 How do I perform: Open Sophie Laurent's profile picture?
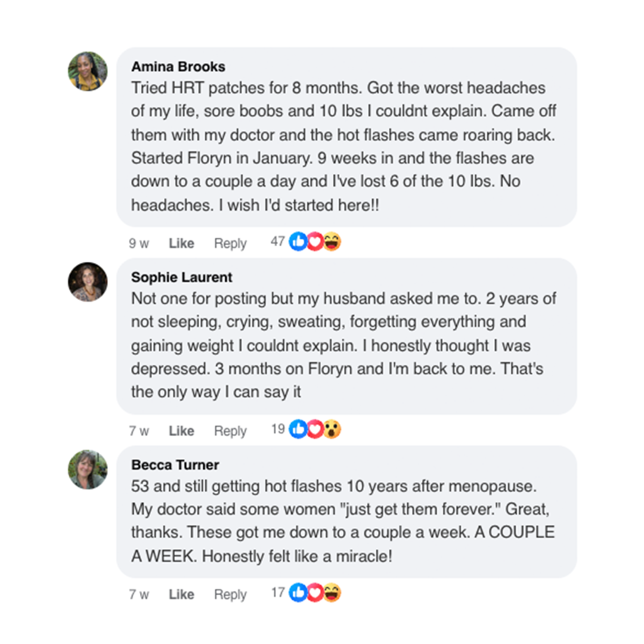click(x=88, y=282)
